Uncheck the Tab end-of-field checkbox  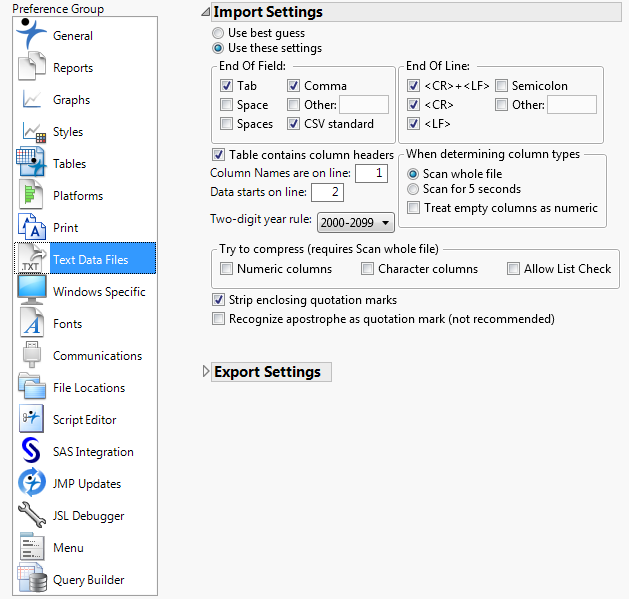(227, 87)
